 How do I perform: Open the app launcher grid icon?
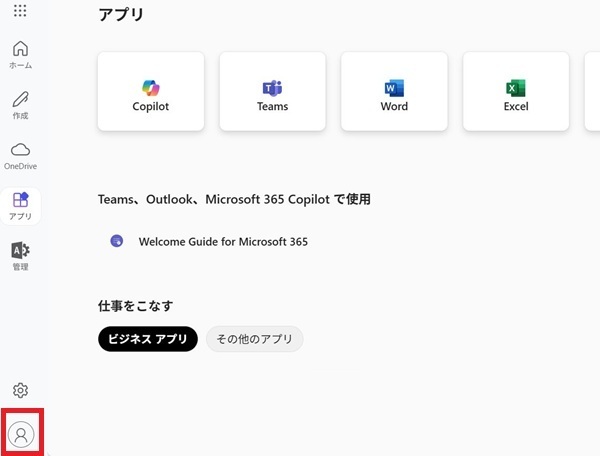20,11
